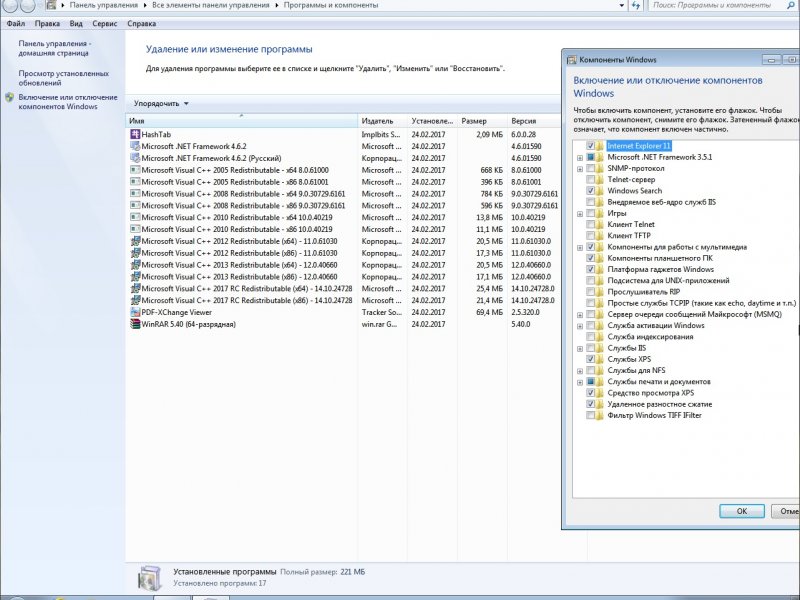Check the Простые службы TCPIP checkbox
The height and width of the screenshot is (600, 800).
tap(590, 303)
